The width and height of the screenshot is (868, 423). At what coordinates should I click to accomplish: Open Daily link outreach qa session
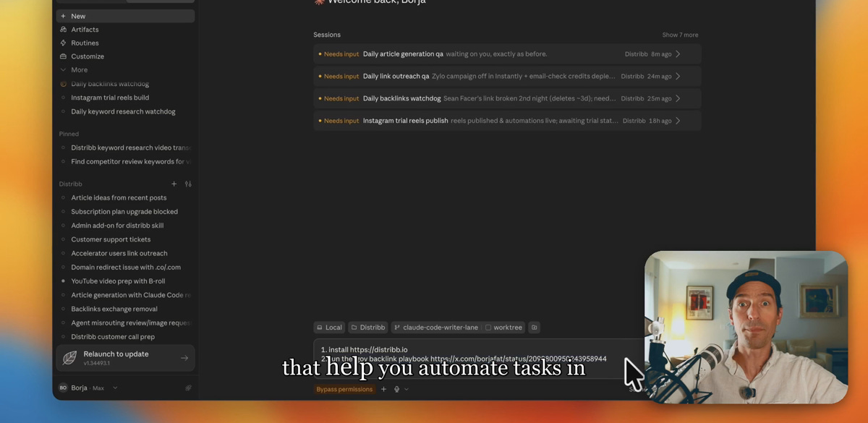(507, 76)
